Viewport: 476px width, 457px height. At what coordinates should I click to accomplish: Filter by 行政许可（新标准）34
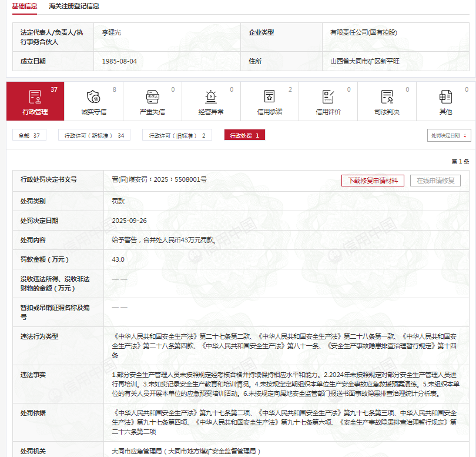click(94, 135)
